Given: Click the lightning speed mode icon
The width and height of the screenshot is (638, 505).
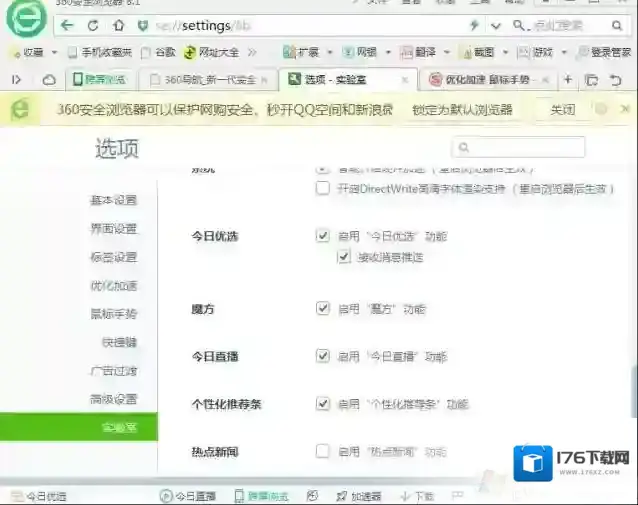Looking at the screenshot, I should point(474,26).
